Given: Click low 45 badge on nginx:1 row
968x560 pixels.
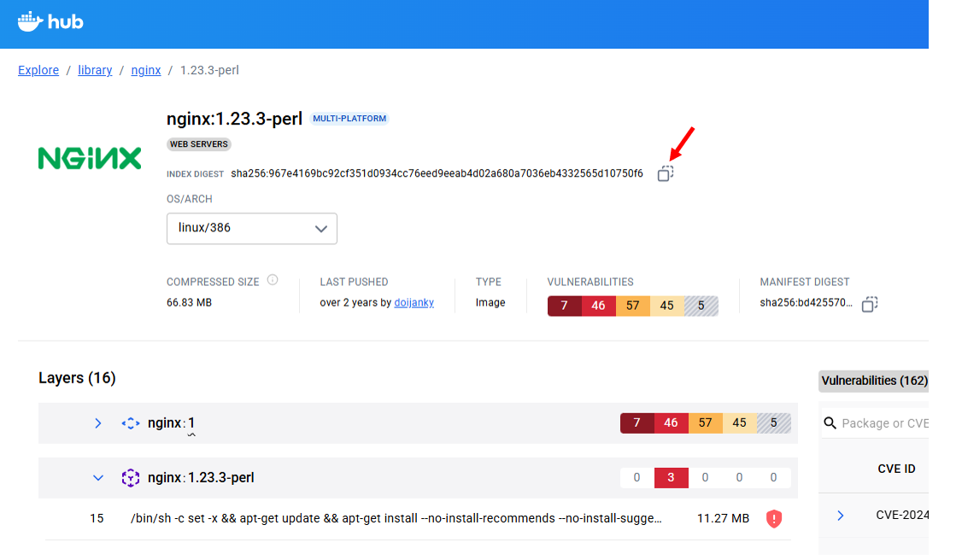Looking at the screenshot, I should [x=740, y=423].
